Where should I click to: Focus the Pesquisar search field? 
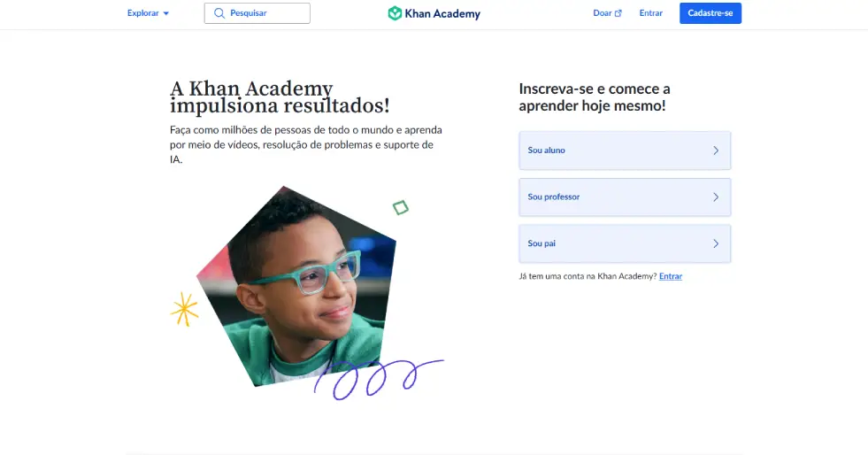tap(257, 13)
